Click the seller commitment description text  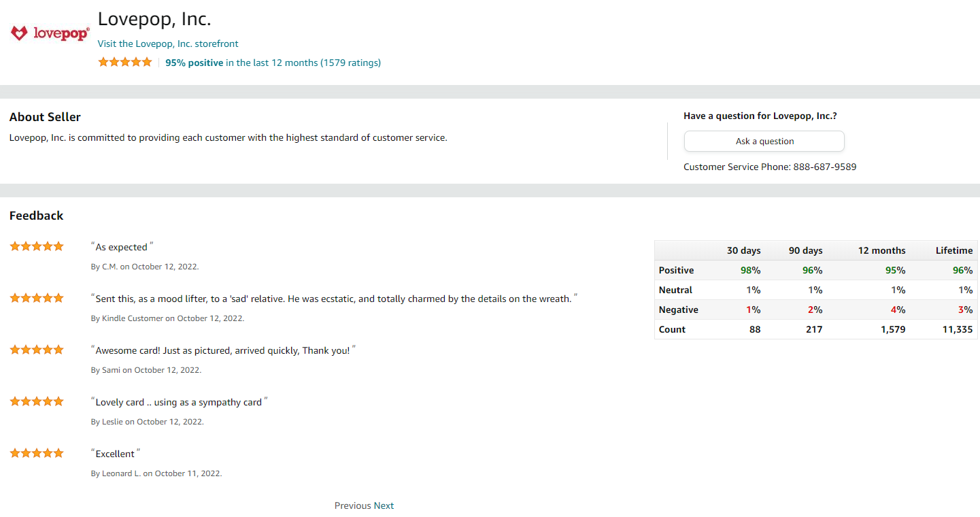tap(229, 137)
